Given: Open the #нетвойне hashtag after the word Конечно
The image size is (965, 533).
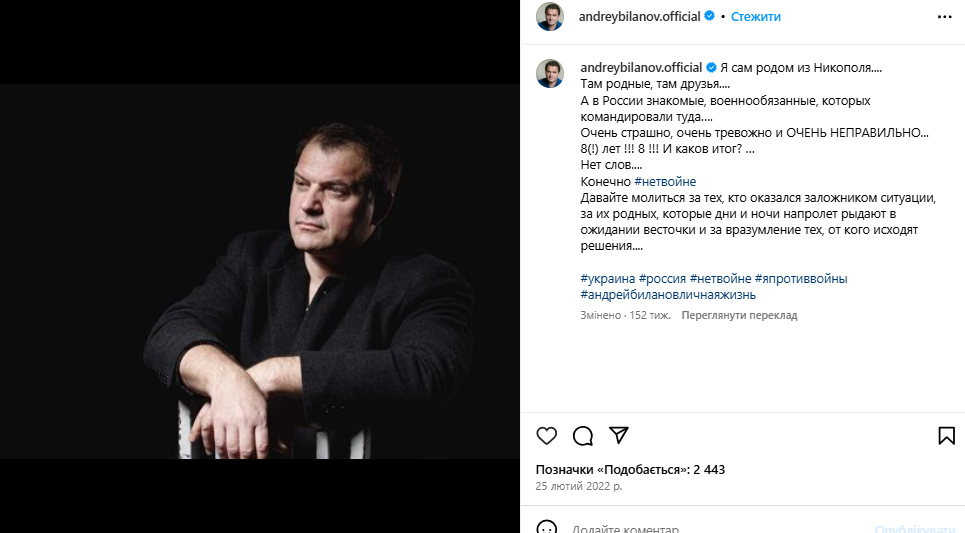Looking at the screenshot, I should pos(665,182).
